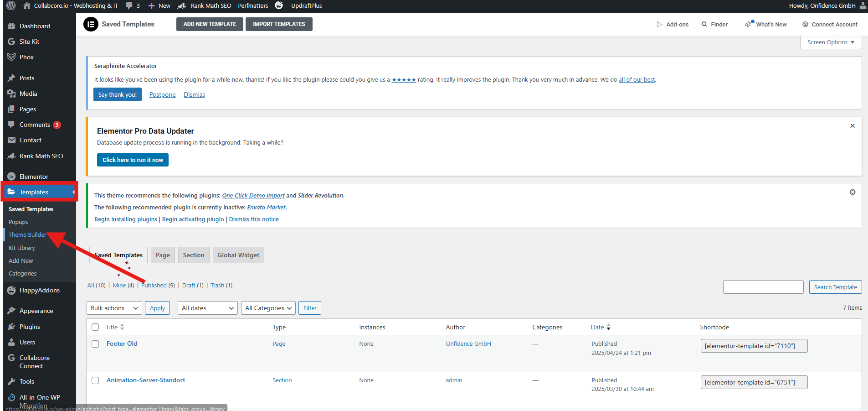Filter templates by Draft (1)
This screenshot has width=868, height=411.
tap(193, 285)
